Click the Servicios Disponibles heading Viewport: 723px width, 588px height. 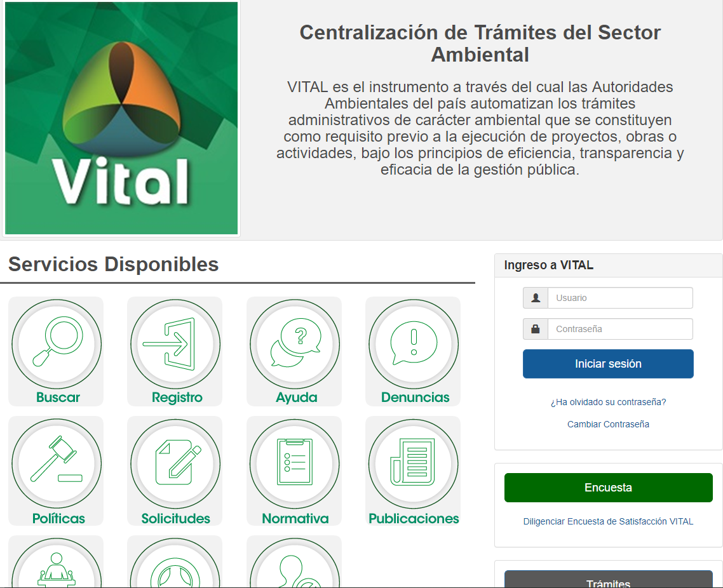[114, 265]
